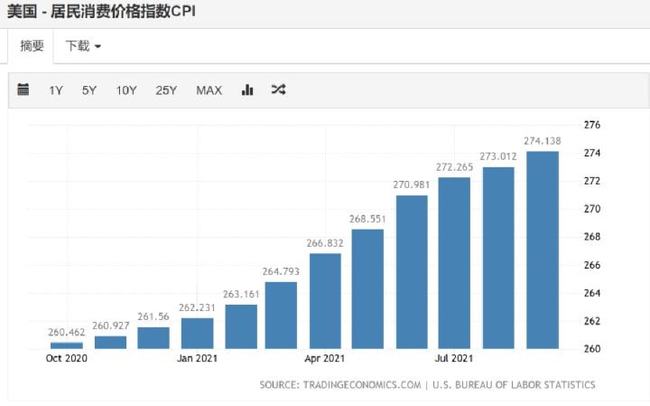Select the 1Y time range
This screenshot has height=406, width=650.
coord(56,90)
